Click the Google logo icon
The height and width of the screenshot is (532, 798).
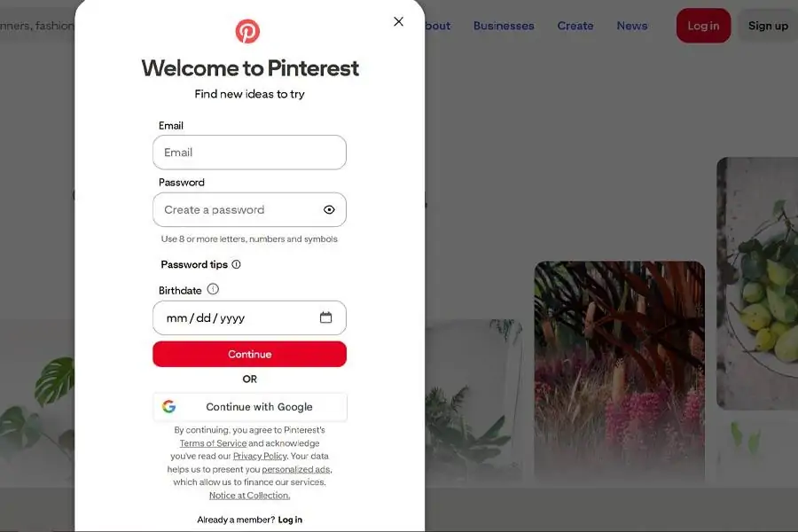pos(169,406)
